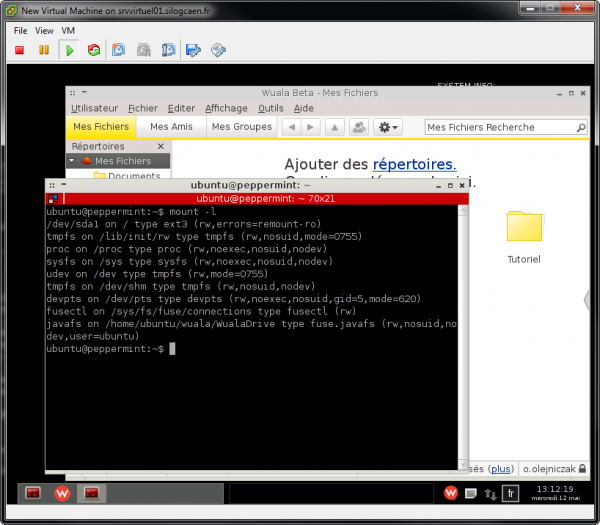Click the Connect floppy device icon
The height and width of the screenshot is (525, 600).
(x=193, y=50)
